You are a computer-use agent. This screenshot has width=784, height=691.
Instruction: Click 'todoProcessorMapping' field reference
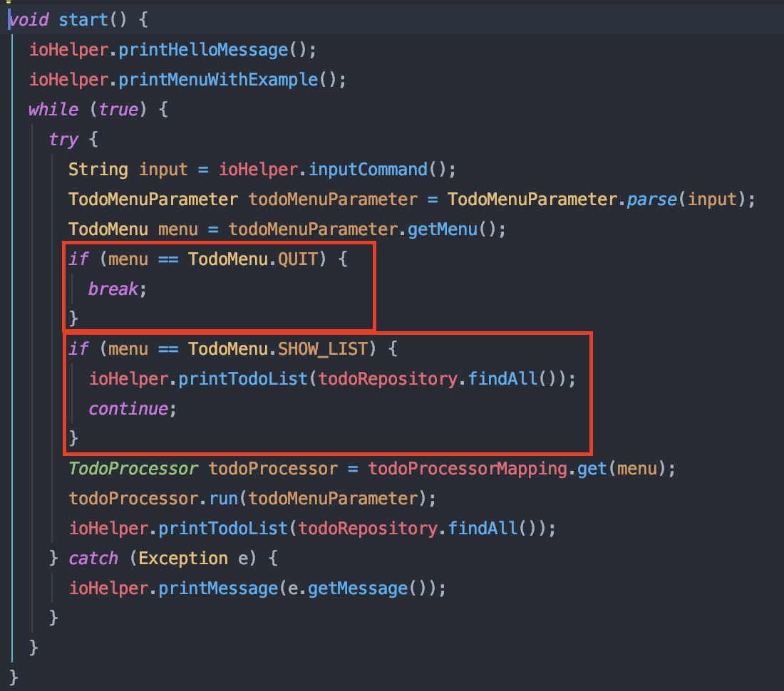tap(468, 469)
